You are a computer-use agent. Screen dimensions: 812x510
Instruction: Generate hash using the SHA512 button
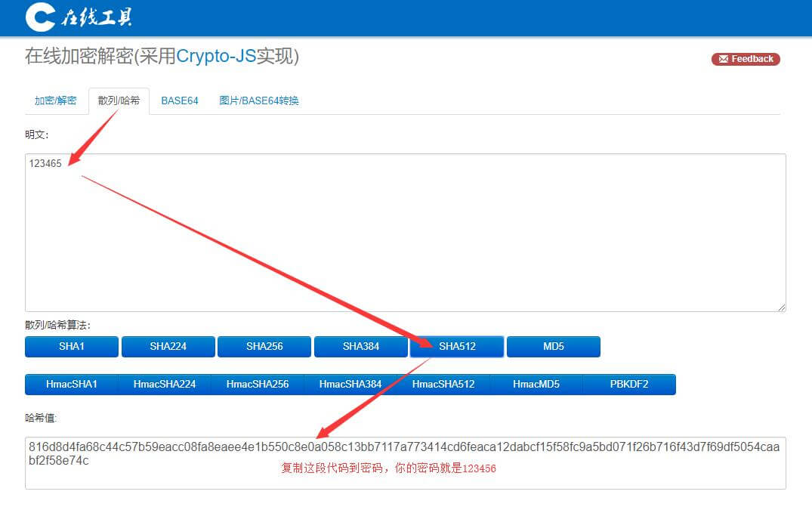(x=457, y=347)
